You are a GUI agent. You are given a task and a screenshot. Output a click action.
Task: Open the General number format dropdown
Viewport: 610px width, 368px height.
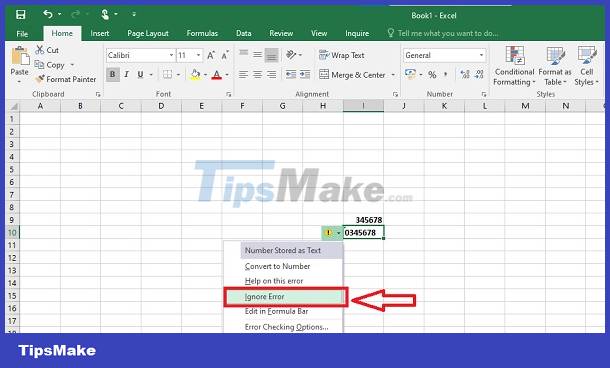pos(481,55)
